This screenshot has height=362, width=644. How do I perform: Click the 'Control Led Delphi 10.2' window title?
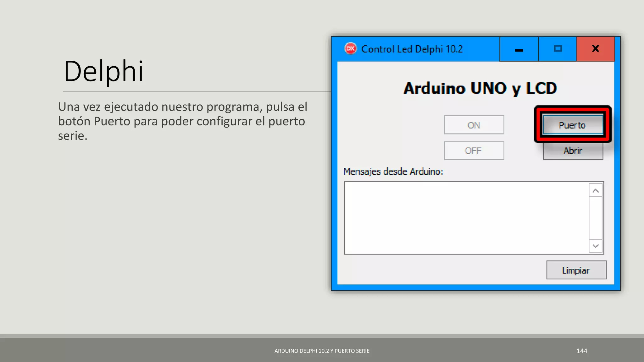coord(412,49)
